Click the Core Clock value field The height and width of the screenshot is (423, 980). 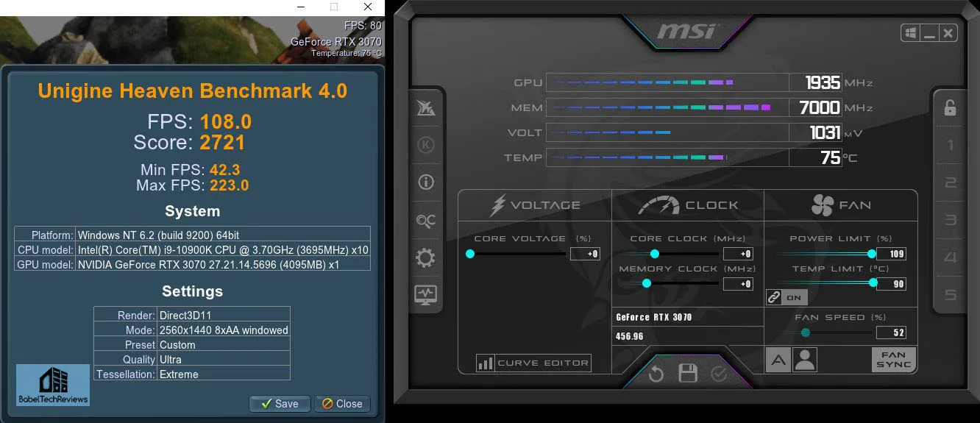pyautogui.click(x=738, y=254)
